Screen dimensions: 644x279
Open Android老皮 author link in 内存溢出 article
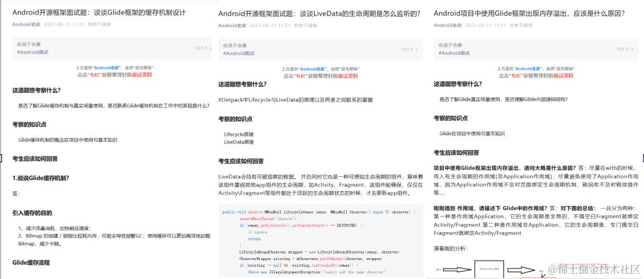[448, 25]
